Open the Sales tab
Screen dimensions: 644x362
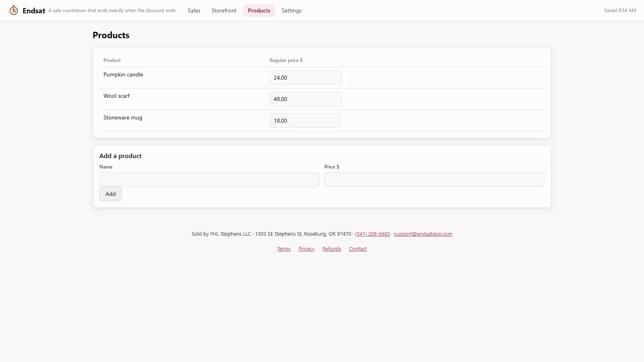click(x=194, y=10)
